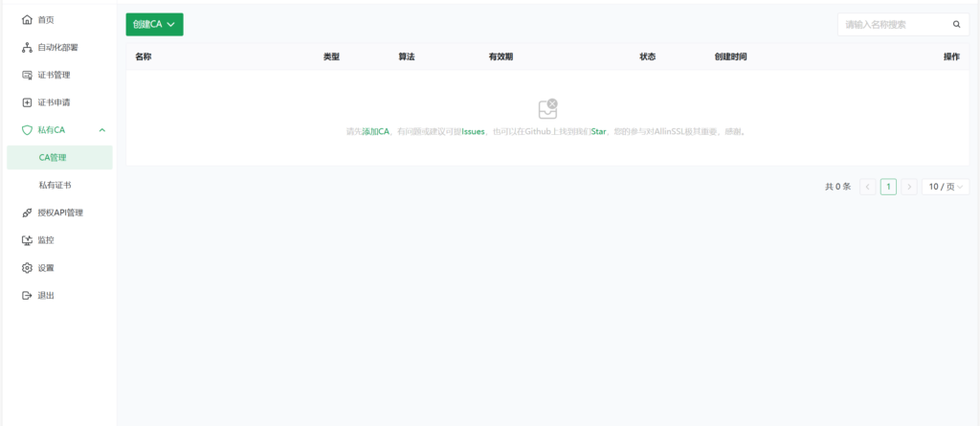This screenshot has height=426, width=980.
Task: Open 授权API管理 page
Action: tap(60, 213)
